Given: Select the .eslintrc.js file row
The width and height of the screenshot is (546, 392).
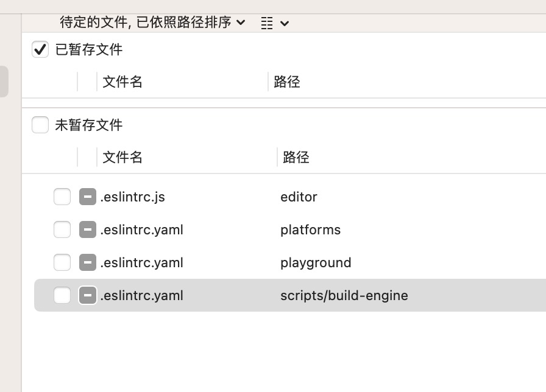Looking at the screenshot, I should 133,197.
